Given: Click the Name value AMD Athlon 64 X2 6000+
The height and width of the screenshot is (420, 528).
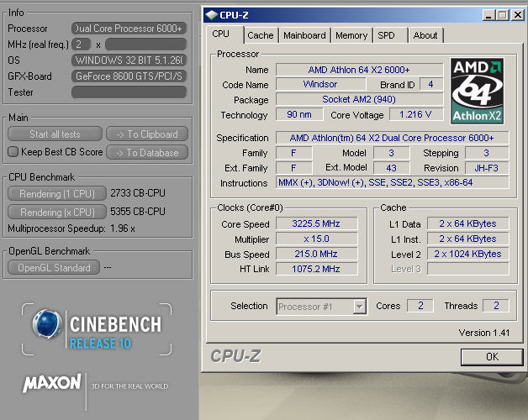Looking at the screenshot, I should (x=359, y=70).
